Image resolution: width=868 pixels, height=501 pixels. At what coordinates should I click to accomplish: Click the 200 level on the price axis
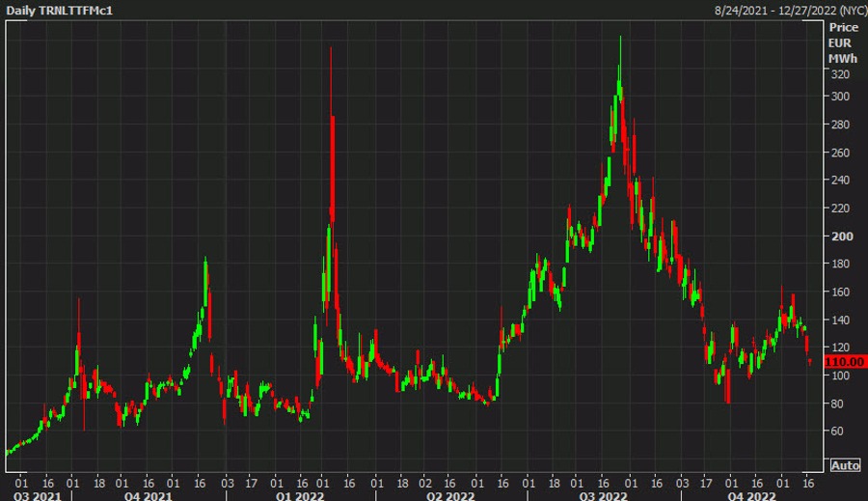point(839,236)
